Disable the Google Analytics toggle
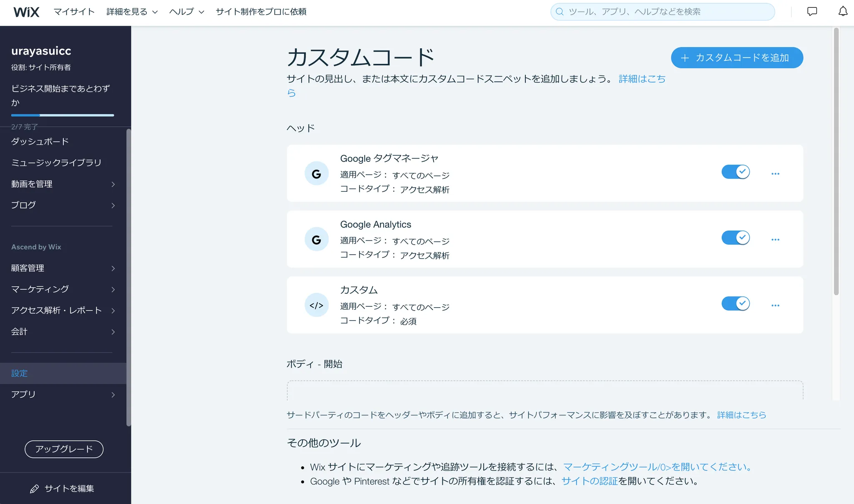 736,238
